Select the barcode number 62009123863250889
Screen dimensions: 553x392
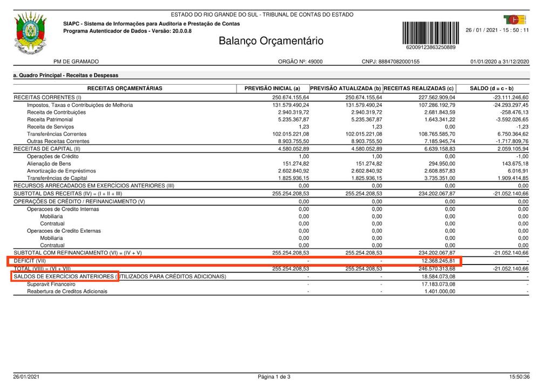(x=430, y=47)
